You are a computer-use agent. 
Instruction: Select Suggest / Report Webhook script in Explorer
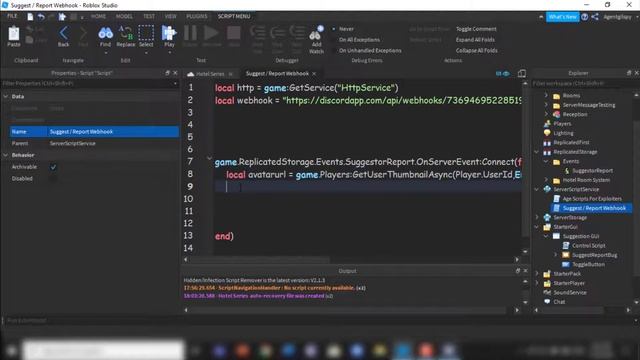pyautogui.click(x=593, y=208)
